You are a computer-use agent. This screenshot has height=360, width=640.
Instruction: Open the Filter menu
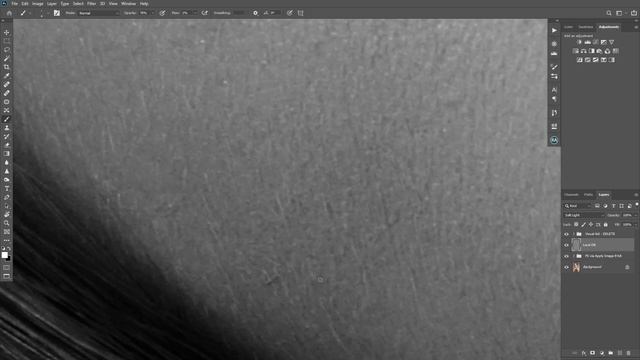point(91,4)
